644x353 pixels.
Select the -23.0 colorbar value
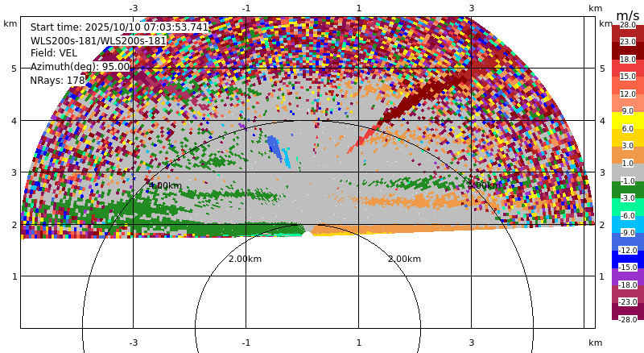tap(628, 301)
